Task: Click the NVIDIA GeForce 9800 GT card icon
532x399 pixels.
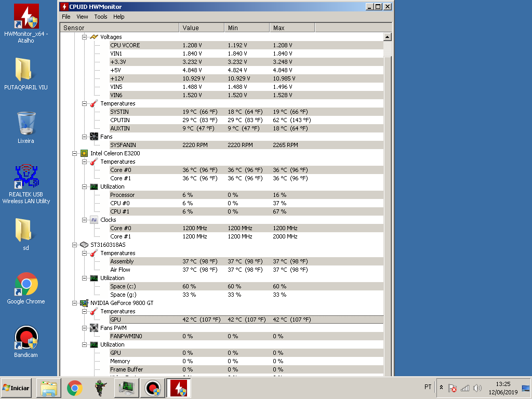Action: click(x=84, y=303)
